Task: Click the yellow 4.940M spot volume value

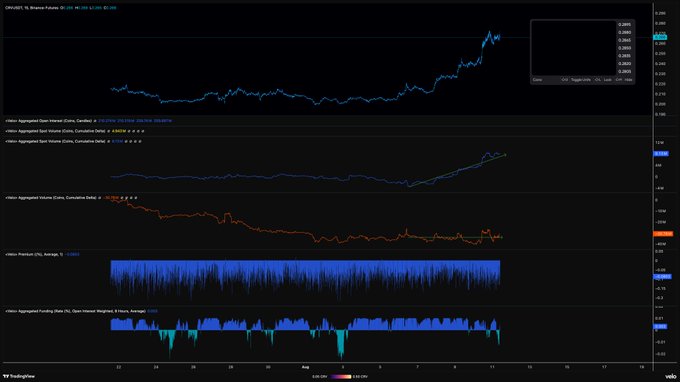Action: 119,131
